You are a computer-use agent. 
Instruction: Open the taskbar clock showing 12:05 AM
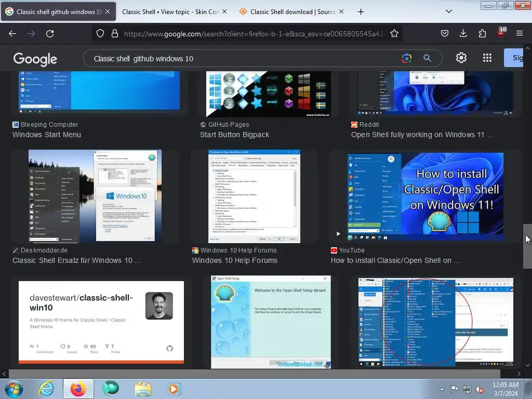coord(505,389)
